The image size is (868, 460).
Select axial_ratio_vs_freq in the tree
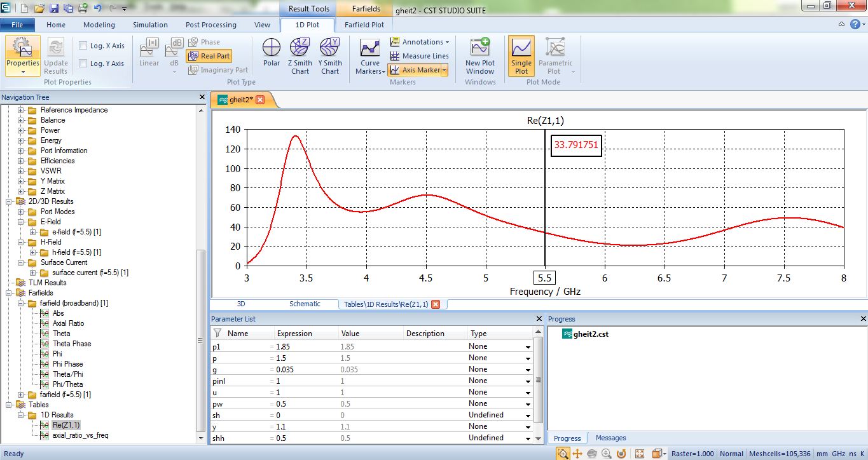tap(81, 435)
